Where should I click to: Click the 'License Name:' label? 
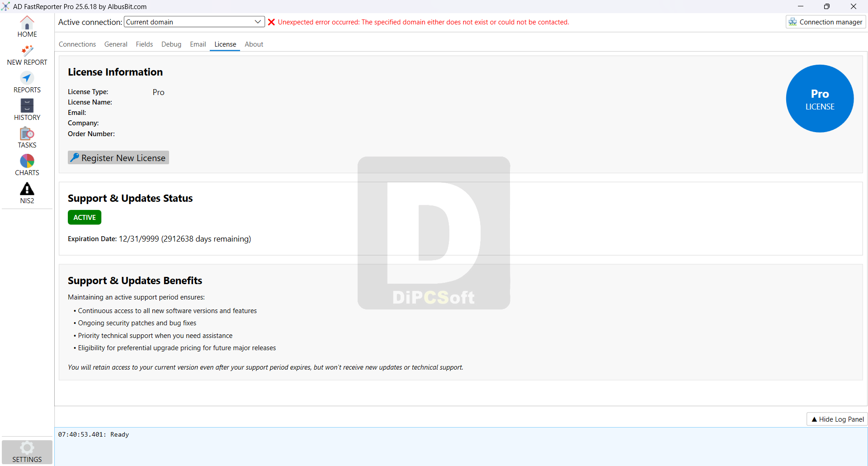coord(90,102)
